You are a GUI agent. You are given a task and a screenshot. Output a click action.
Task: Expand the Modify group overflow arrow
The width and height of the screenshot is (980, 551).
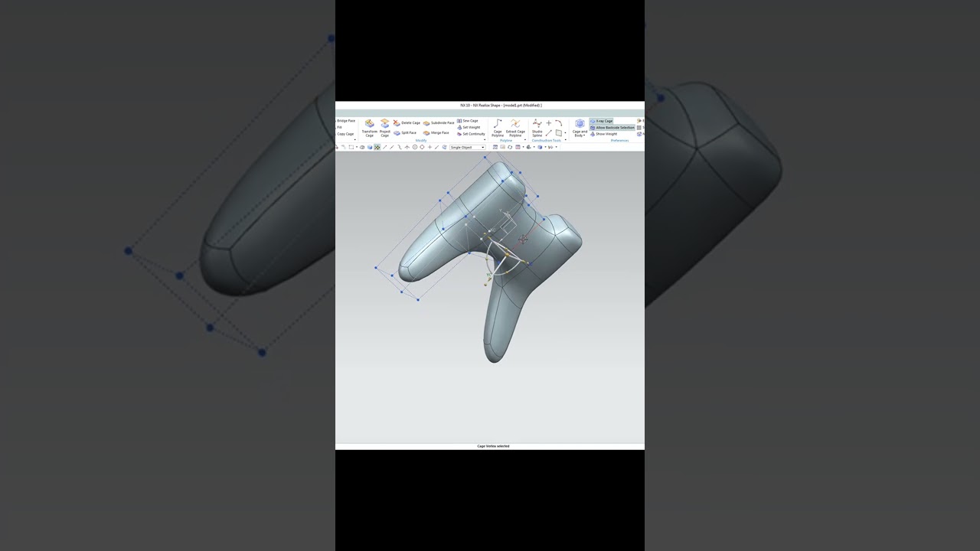click(485, 139)
